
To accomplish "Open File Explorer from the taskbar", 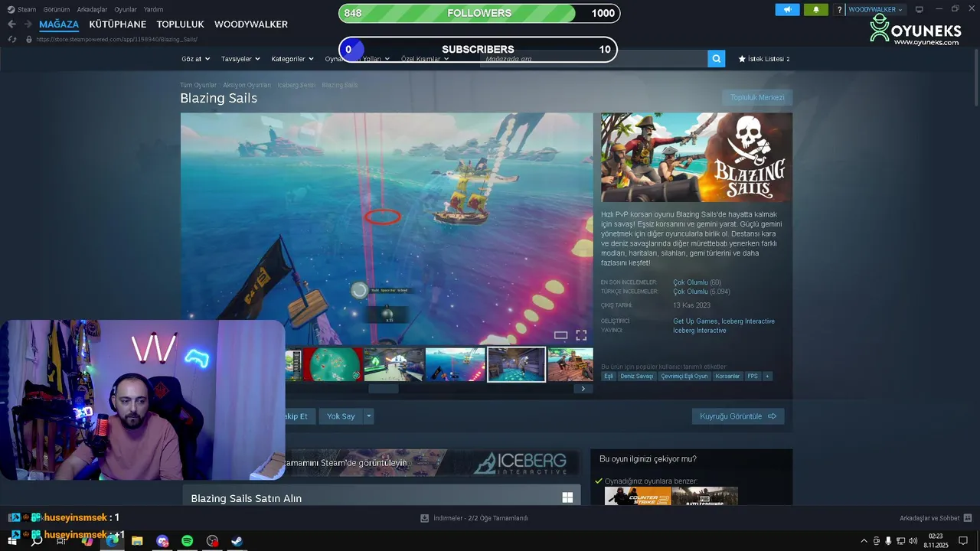I will (137, 541).
